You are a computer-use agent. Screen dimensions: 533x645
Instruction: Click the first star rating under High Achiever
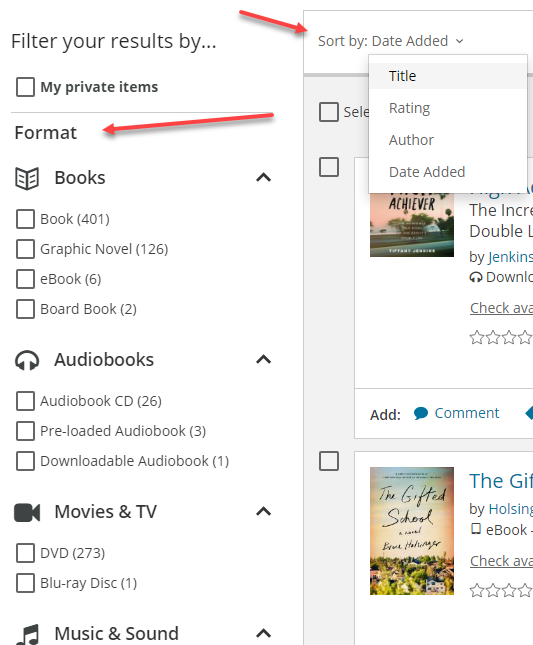pyautogui.click(x=477, y=337)
